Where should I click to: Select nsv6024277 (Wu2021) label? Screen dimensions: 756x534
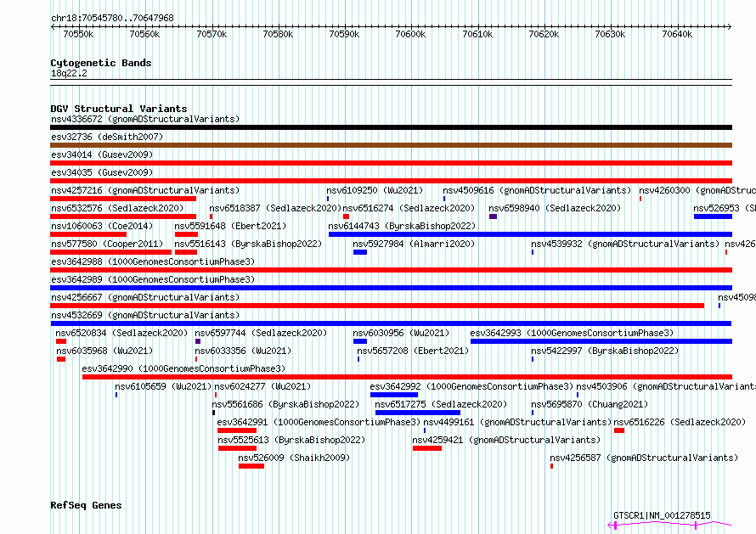(262, 386)
